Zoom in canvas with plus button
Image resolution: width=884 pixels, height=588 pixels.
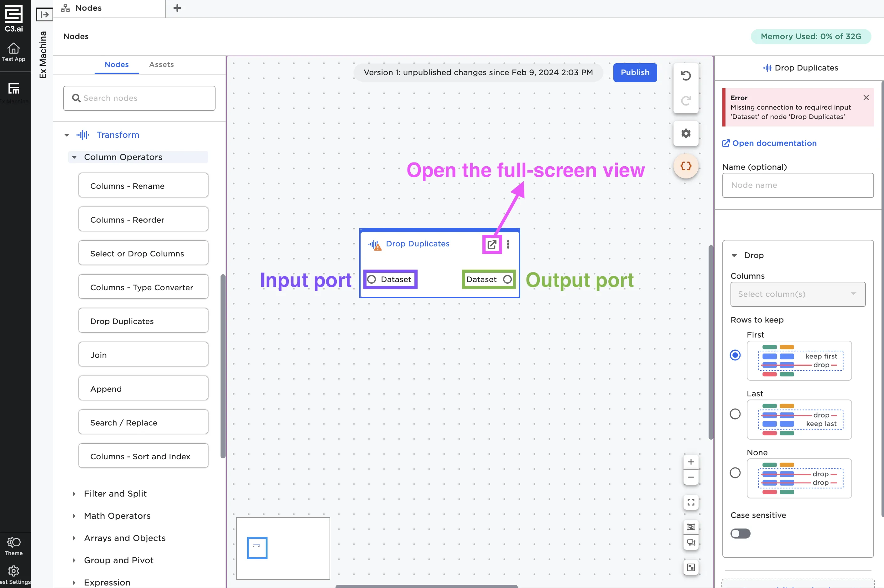[691, 462]
